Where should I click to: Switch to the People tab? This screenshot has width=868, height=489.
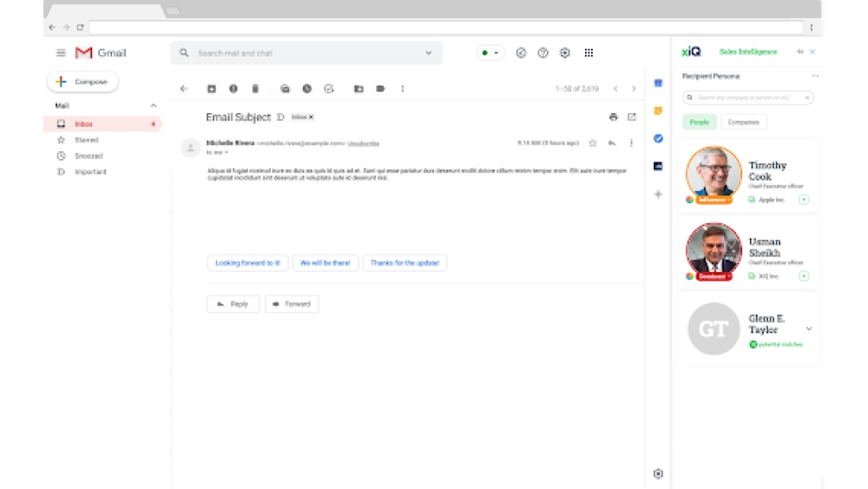pyautogui.click(x=699, y=122)
